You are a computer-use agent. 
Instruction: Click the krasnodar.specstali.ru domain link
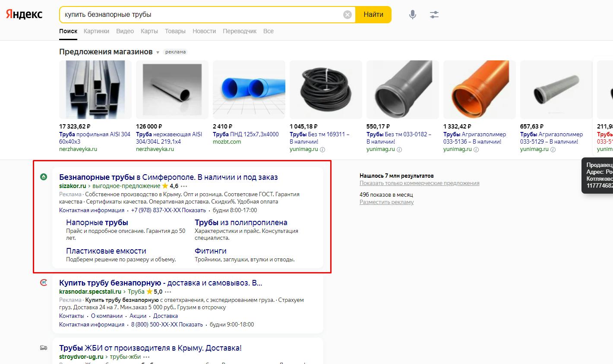[90, 292]
